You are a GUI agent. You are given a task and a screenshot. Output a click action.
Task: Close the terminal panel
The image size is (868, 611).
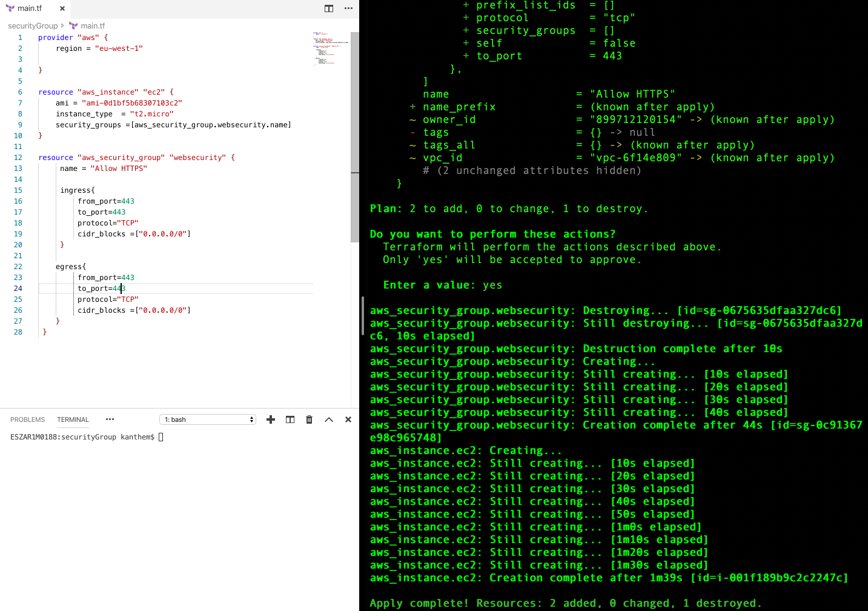coord(348,419)
